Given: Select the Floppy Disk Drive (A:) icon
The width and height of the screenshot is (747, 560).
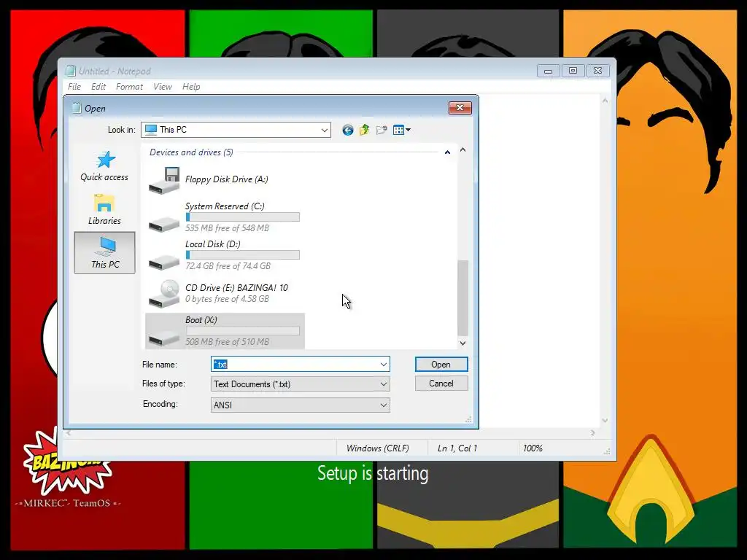Looking at the screenshot, I should coord(164,180).
